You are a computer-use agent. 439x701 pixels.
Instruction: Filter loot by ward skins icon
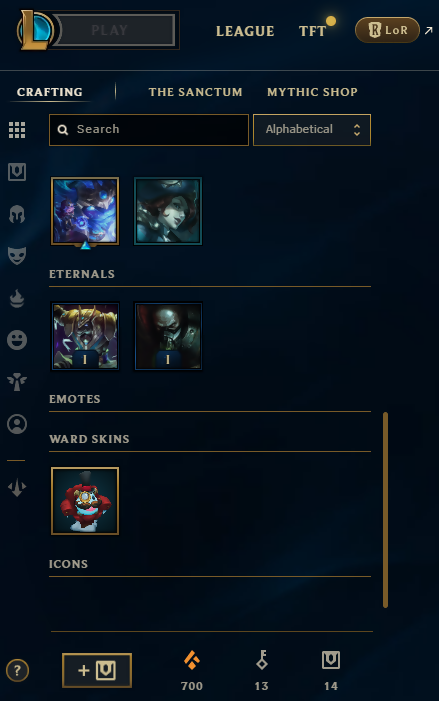click(x=17, y=382)
